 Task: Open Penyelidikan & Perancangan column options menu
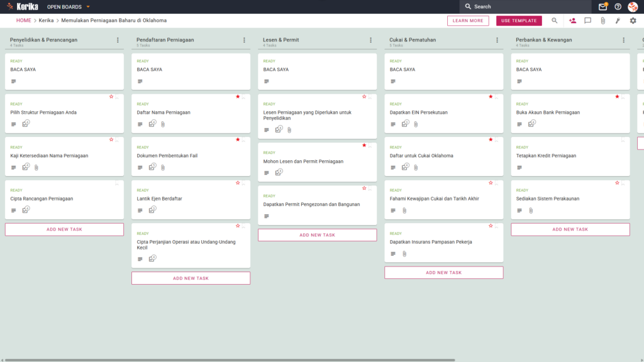point(118,40)
